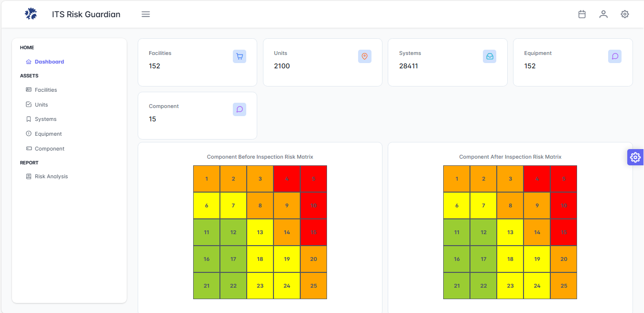Click the Equipment card chat bubble icon
644x313 pixels.
[615, 56]
